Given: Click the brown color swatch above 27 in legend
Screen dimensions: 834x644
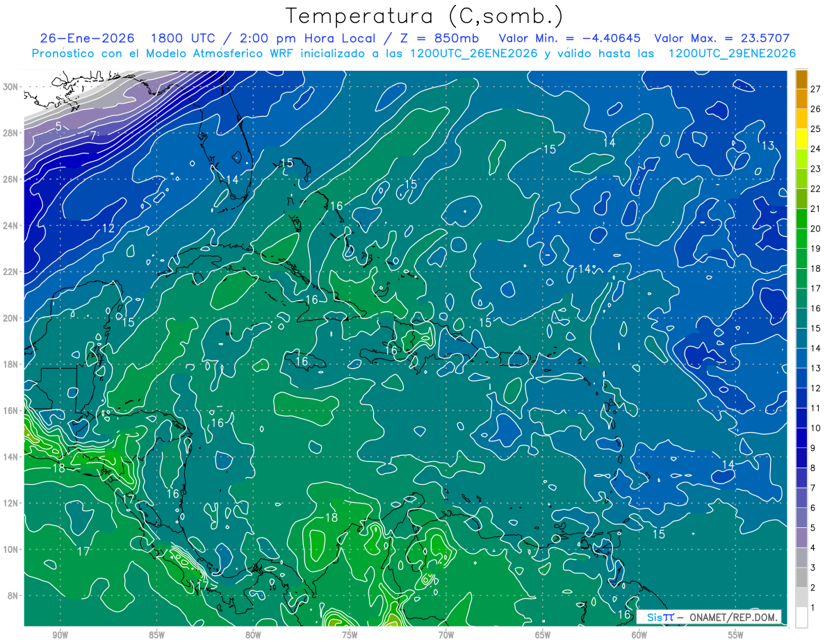Looking at the screenshot, I should tap(801, 79).
